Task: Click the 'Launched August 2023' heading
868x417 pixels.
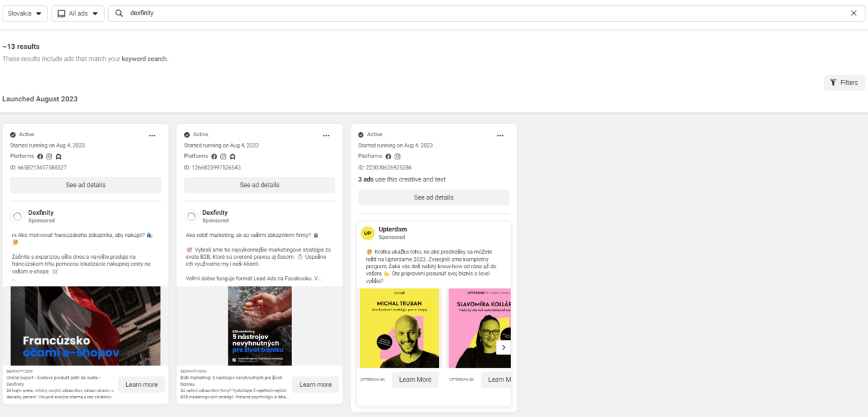Action: [40, 99]
